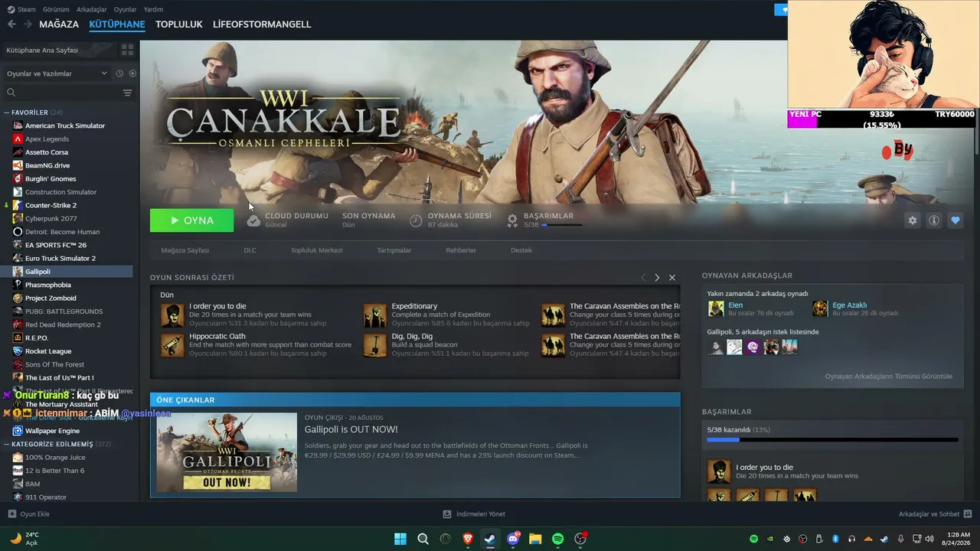Open Mağaza Sayfası link
The image size is (980, 551).
[x=185, y=250]
